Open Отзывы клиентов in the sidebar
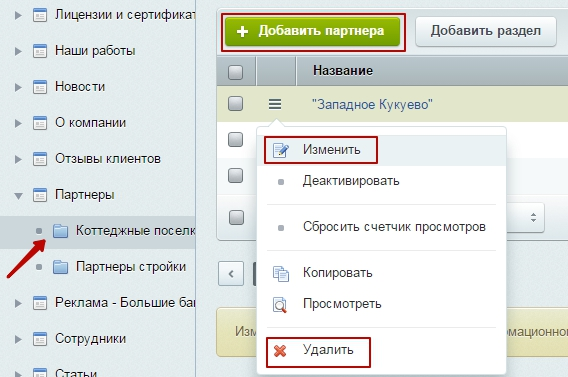The height and width of the screenshot is (377, 568). coord(108,159)
